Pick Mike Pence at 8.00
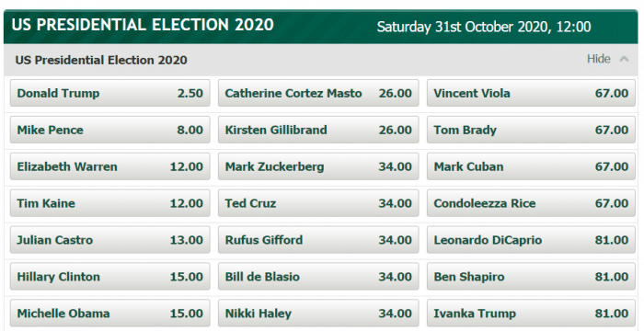 [x=110, y=130]
